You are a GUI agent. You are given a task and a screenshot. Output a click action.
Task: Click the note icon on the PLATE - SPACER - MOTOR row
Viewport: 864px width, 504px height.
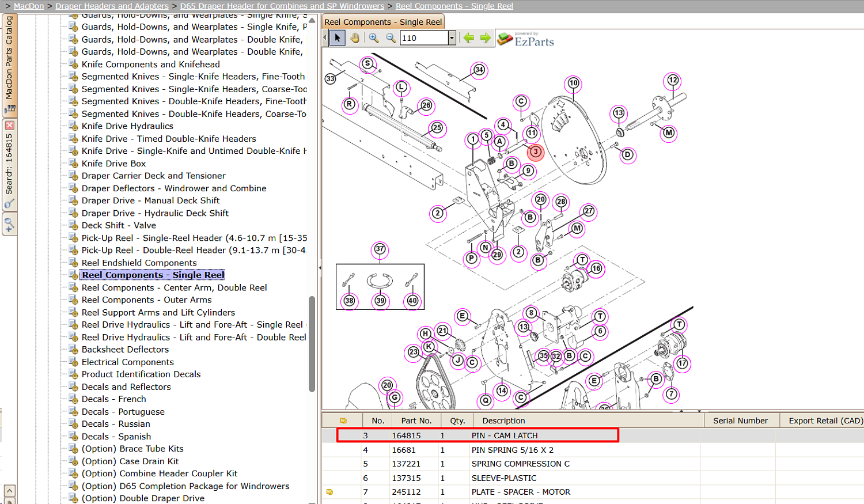point(330,492)
